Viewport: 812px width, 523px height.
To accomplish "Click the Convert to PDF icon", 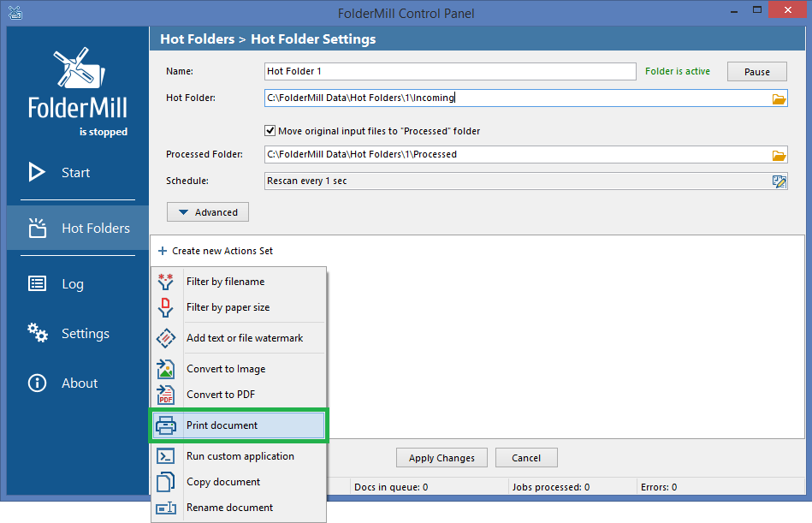I will pos(165,395).
